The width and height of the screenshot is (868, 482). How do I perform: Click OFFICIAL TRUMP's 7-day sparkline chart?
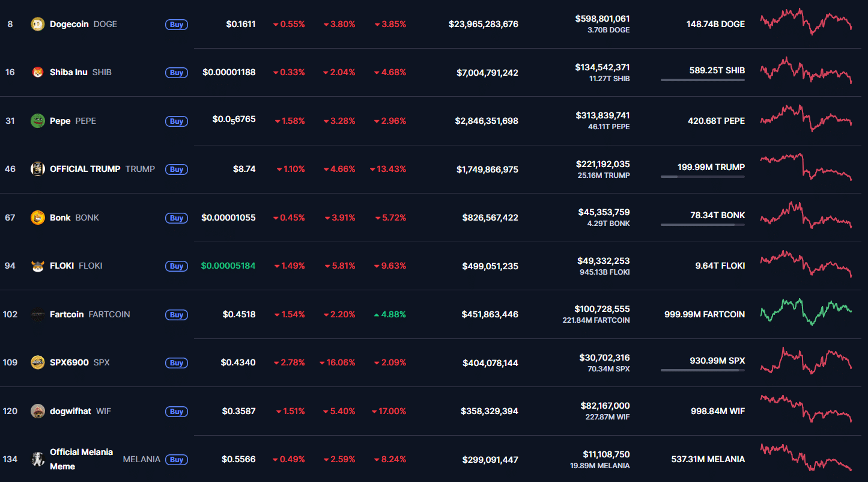pos(806,167)
